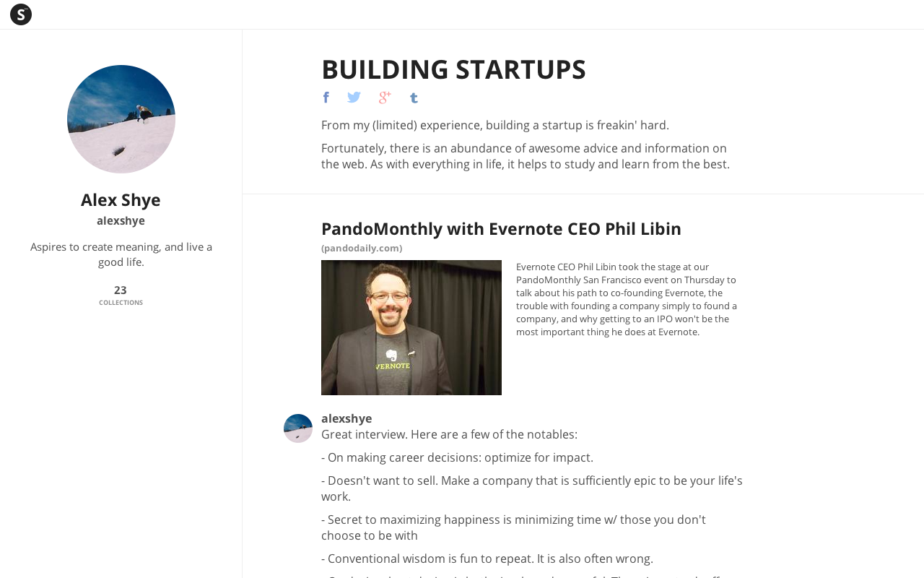Open the PandoMonthly with Evernote CEO article
Viewport: 924px width, 578px height.
click(x=501, y=229)
